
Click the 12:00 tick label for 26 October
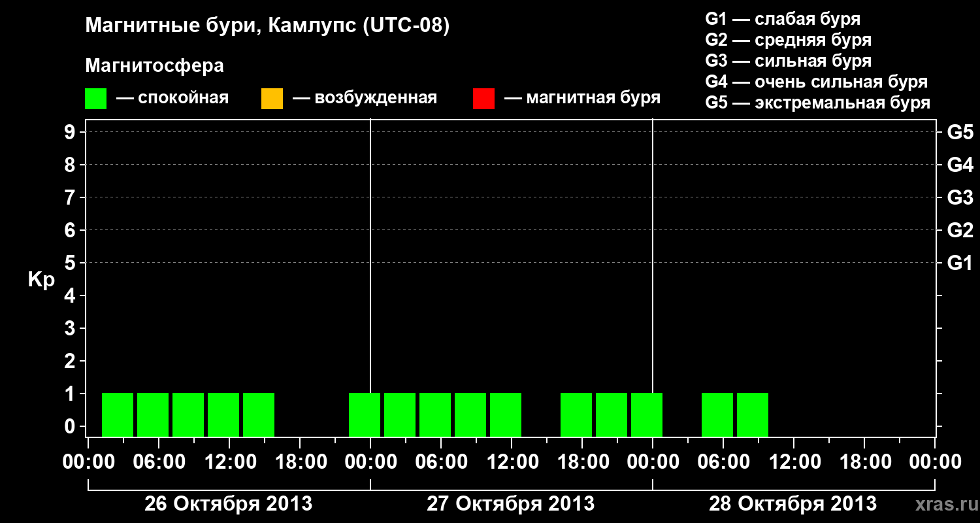click(229, 462)
